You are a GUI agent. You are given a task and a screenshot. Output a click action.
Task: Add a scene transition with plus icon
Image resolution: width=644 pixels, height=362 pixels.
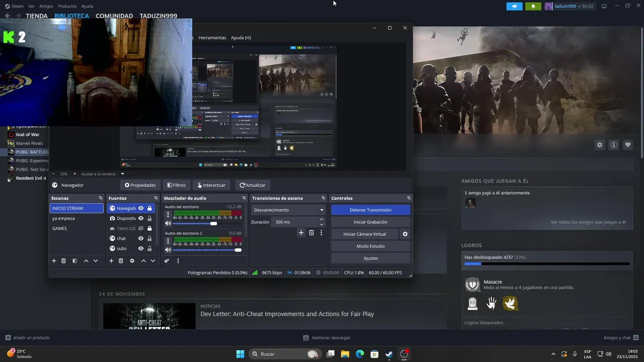pyautogui.click(x=301, y=233)
